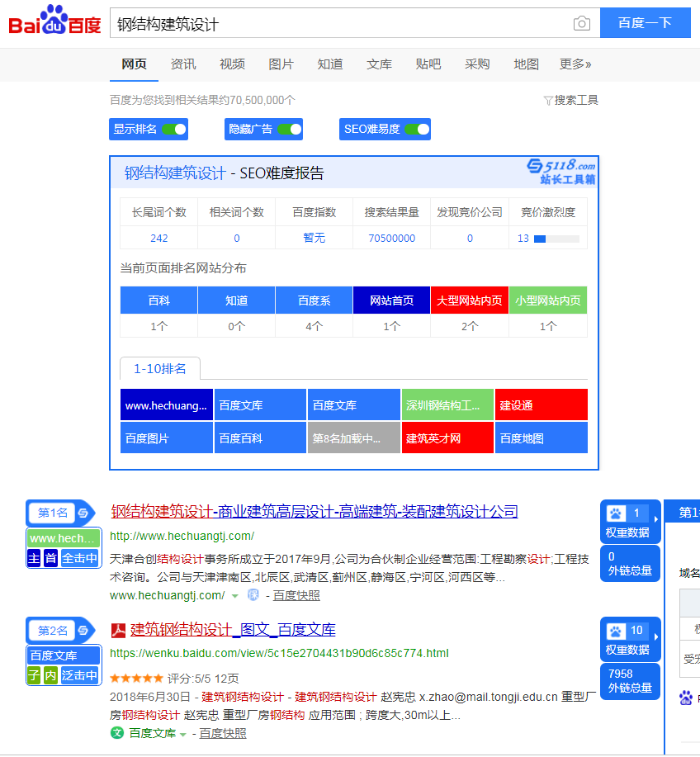
Task: Click the dark blue www.hechuang... ranking tile
Action: (167, 405)
